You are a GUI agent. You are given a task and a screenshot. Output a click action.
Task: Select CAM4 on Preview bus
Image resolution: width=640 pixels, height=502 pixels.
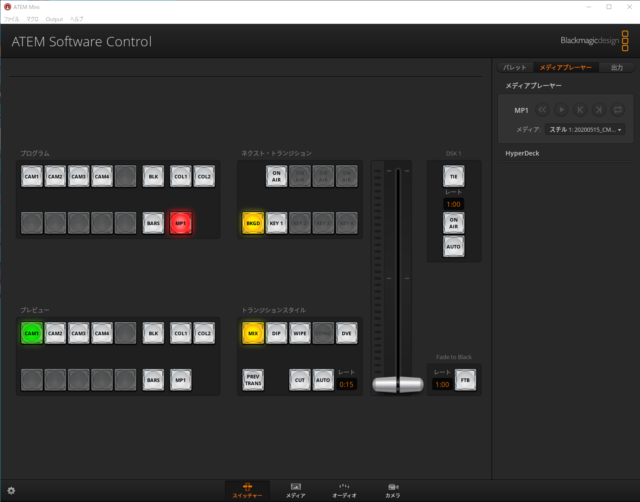(x=102, y=333)
